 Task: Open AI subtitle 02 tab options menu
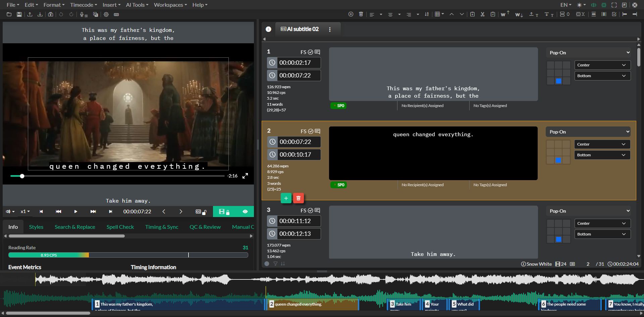coord(330,30)
